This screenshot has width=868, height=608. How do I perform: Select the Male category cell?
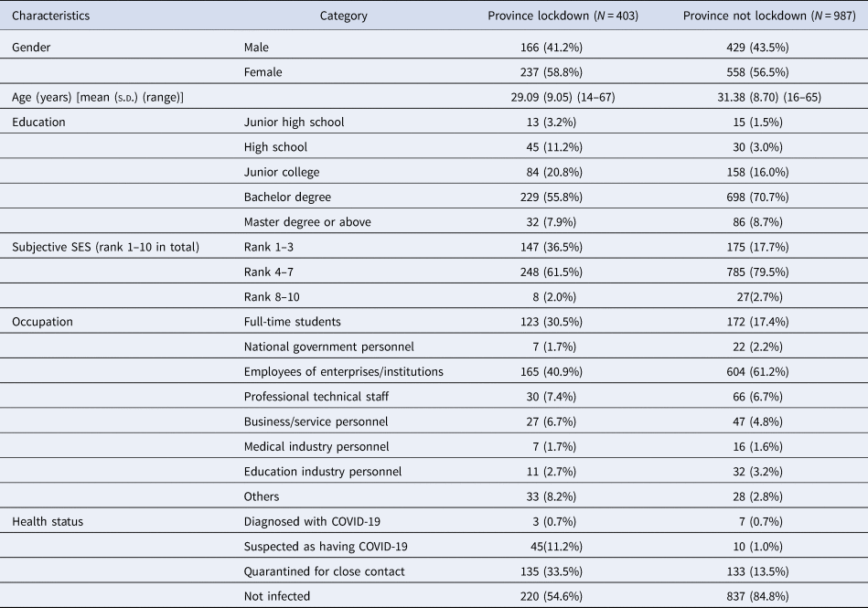[257, 47]
